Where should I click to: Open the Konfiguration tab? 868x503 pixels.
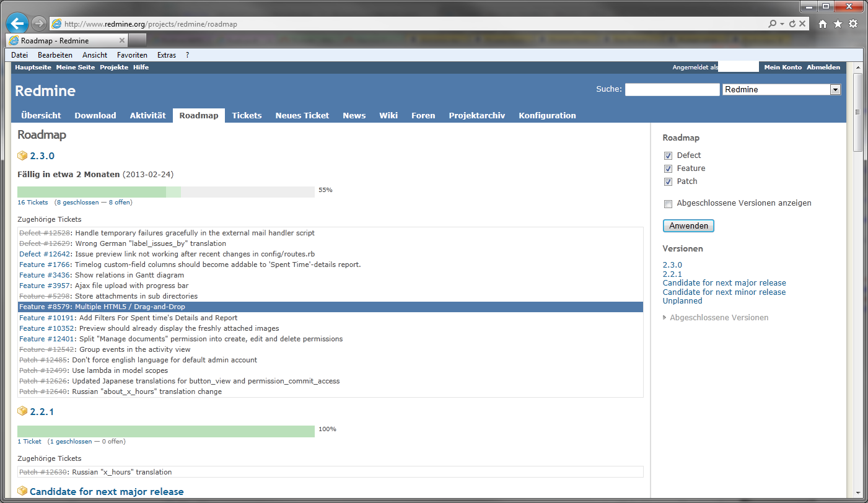[x=547, y=115]
